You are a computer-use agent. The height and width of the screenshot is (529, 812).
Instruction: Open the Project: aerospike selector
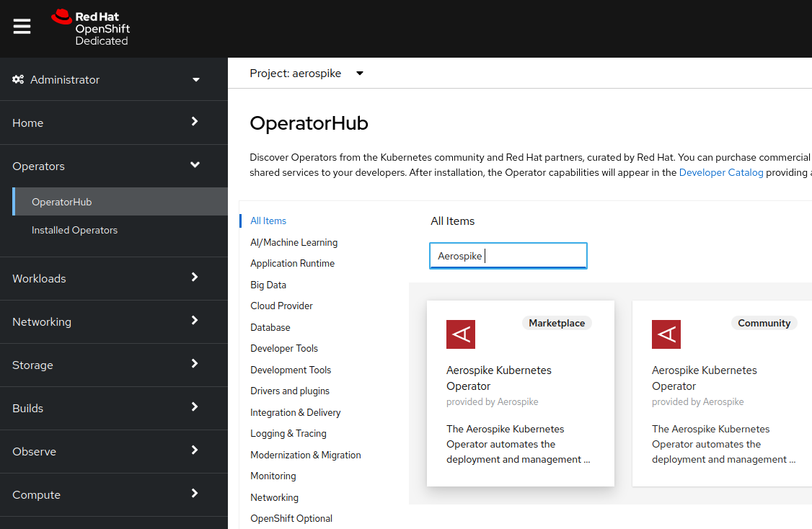[x=306, y=73]
